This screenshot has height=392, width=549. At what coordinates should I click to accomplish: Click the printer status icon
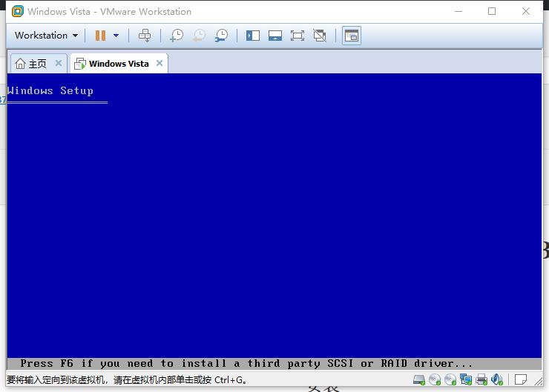481,379
